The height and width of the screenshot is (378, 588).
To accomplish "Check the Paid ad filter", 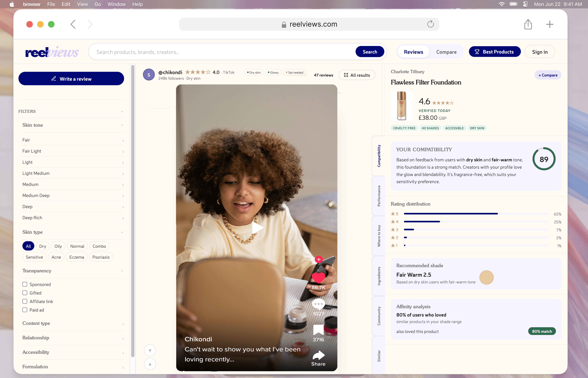I will tap(25, 310).
